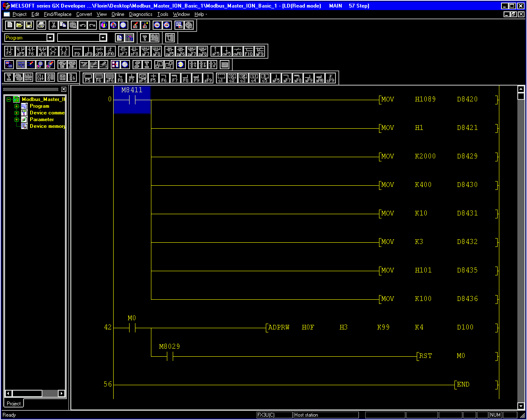Open the Diagnostics menu
Viewport: 527px width, 420px height.
point(141,14)
